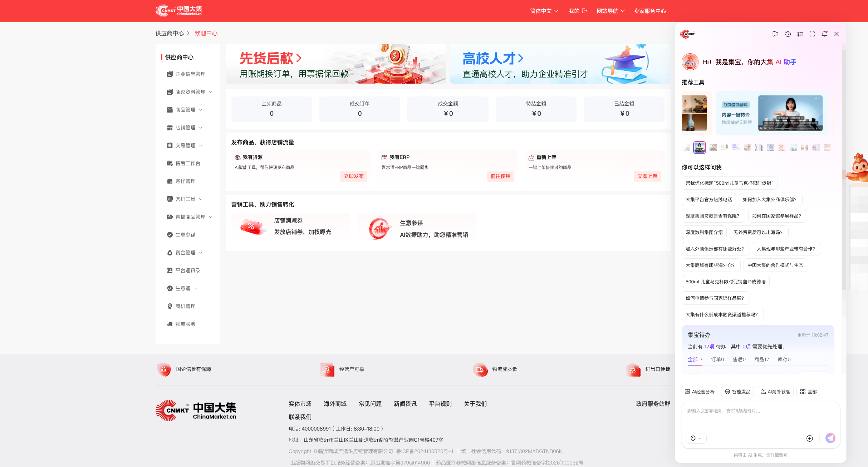Image resolution: width=868 pixels, height=467 pixels.
Task: Ask suggested question 如何加入大集外商俱乐部?
Action: click(770, 199)
